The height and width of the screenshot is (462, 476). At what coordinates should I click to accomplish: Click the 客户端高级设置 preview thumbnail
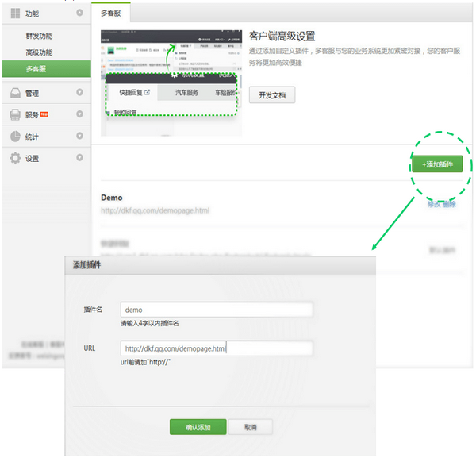coord(171,83)
